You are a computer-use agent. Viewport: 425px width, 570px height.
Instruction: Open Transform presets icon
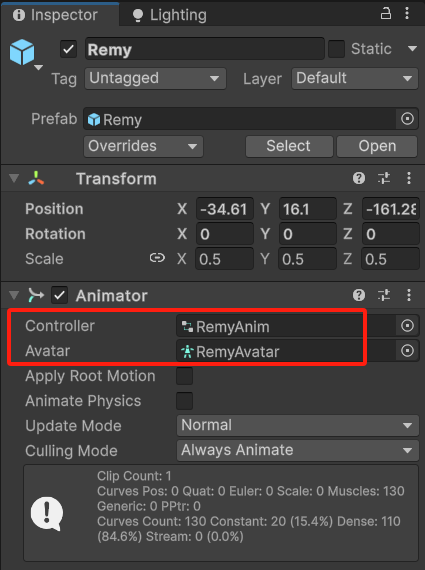coord(384,178)
